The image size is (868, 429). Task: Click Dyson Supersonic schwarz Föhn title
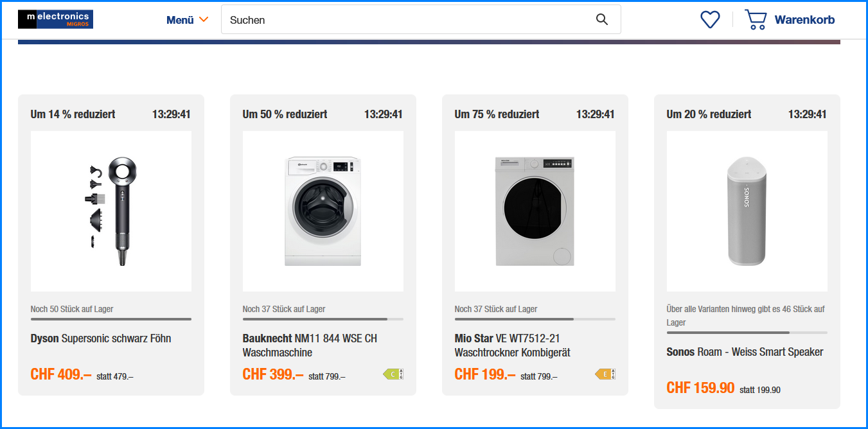[101, 338]
